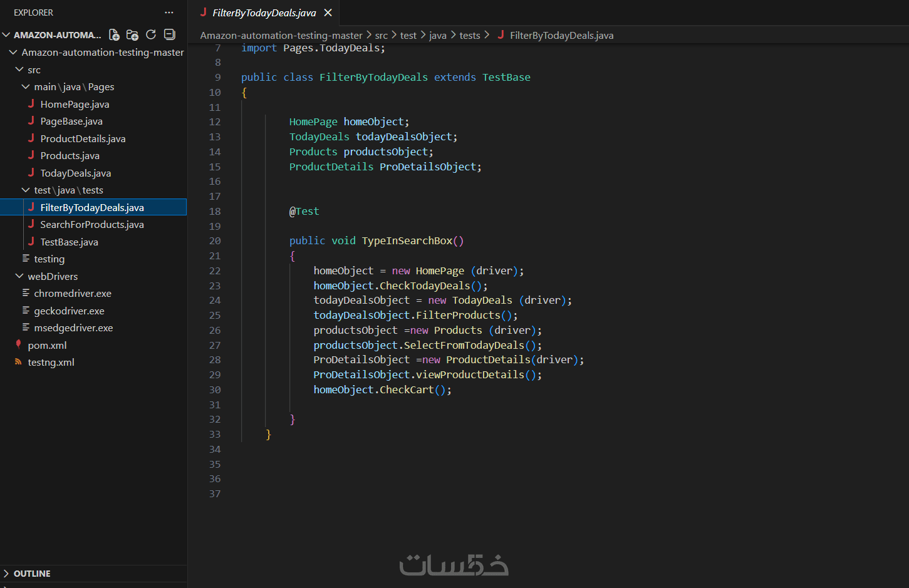The width and height of the screenshot is (909, 588).
Task: Click the test breadcrumb segment
Action: 408,36
